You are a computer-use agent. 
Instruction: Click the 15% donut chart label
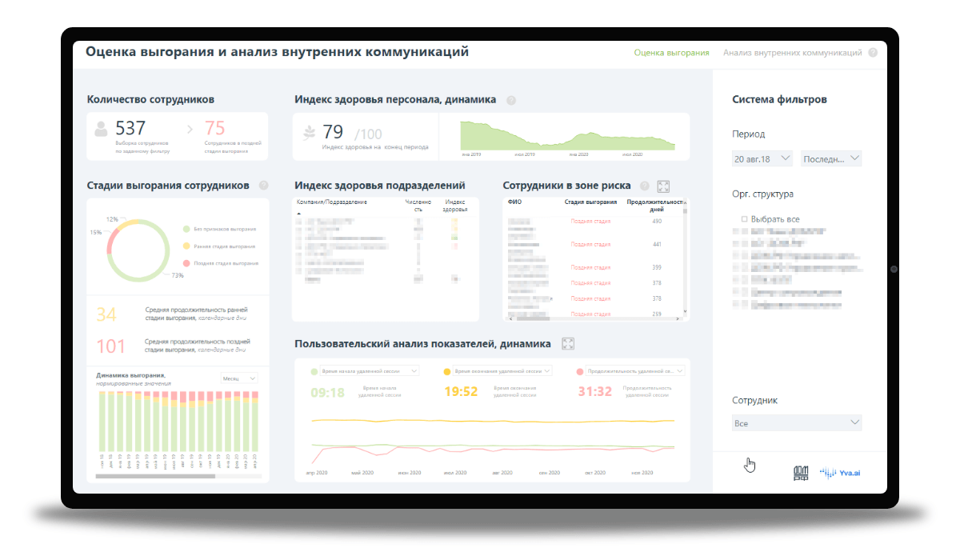(x=96, y=233)
